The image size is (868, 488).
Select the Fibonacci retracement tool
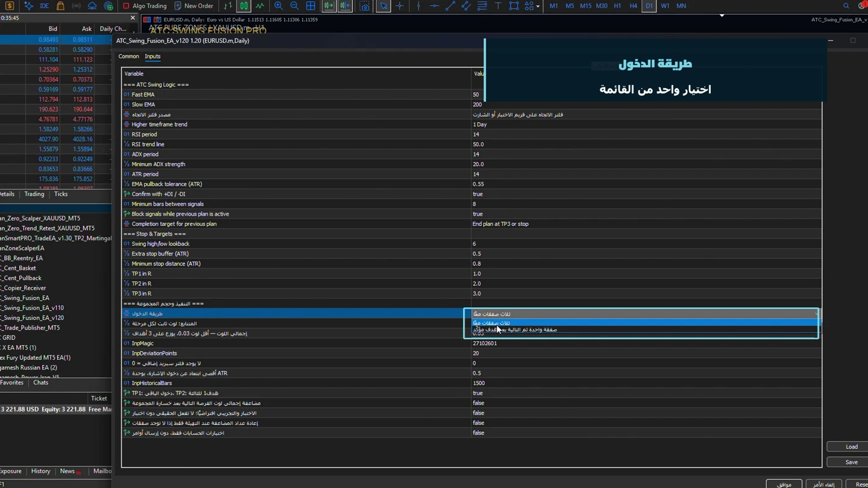[482, 6]
